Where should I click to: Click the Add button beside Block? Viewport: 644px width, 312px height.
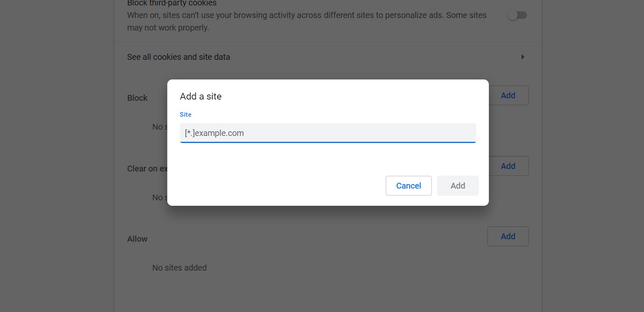coord(508,95)
